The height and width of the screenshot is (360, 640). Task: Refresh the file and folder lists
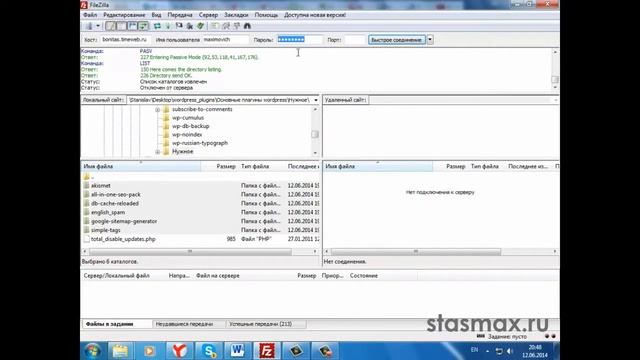click(157, 26)
